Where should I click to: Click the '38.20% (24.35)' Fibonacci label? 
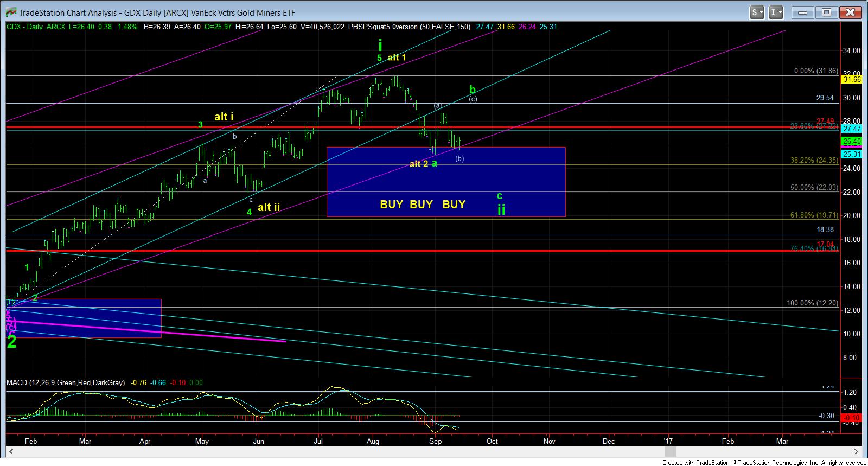click(814, 161)
